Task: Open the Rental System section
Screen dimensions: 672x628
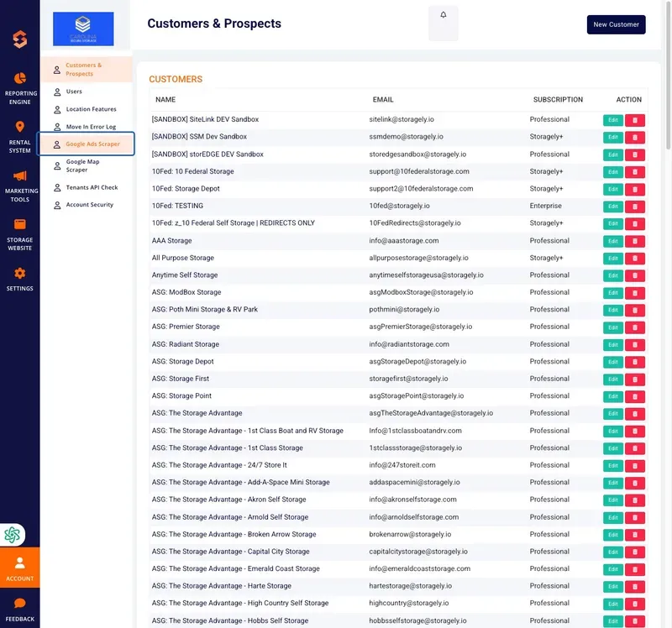Action: [19, 137]
